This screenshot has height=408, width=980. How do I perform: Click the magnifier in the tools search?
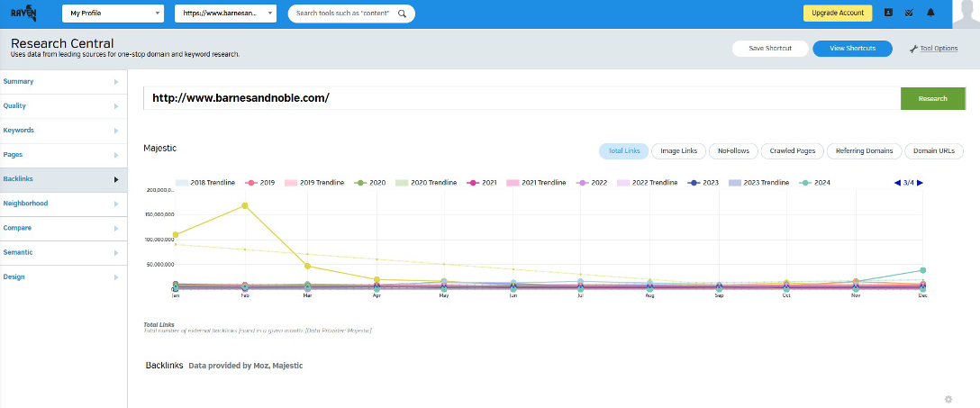tap(402, 14)
